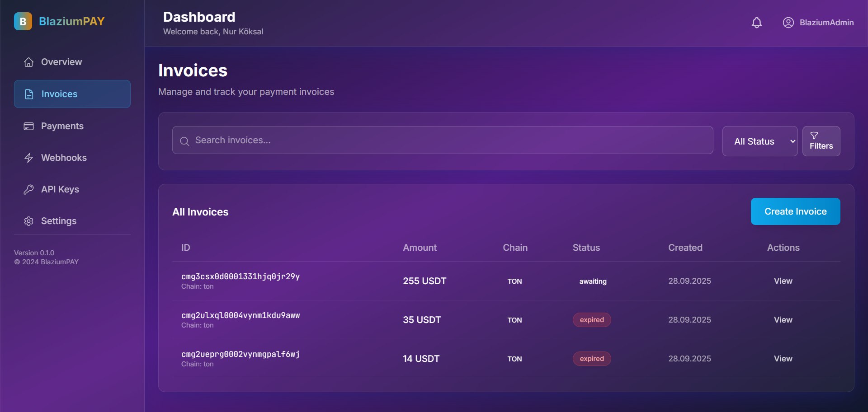The width and height of the screenshot is (868, 412).
Task: Click the key icon beside API Keys
Action: 28,190
